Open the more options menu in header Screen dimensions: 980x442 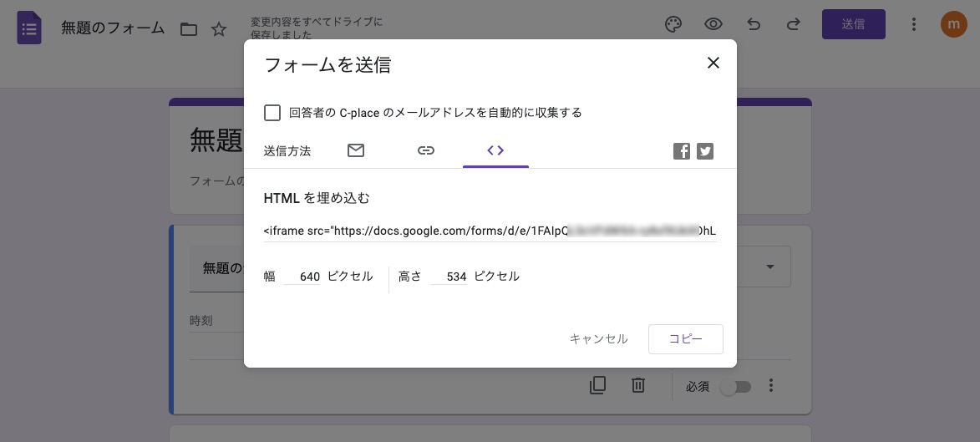coord(915,24)
